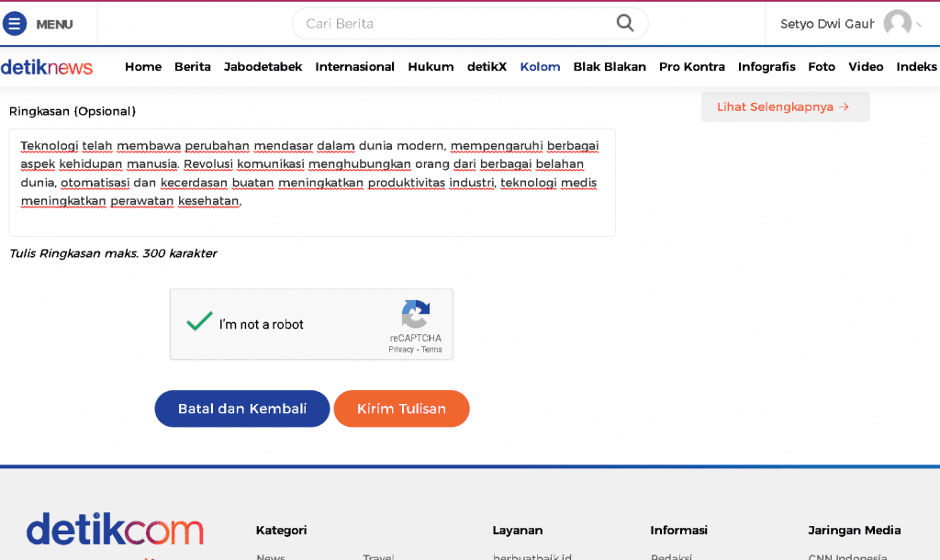The height and width of the screenshot is (560, 940).
Task: Select the Internasional navigation tab
Action: [x=354, y=66]
